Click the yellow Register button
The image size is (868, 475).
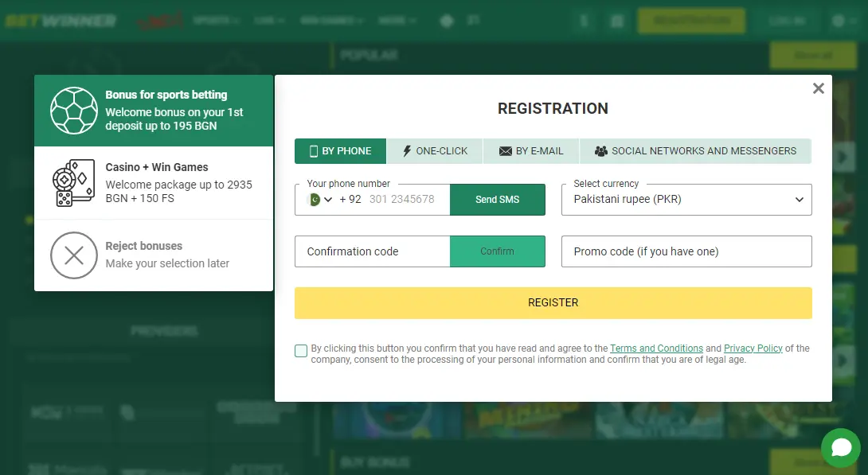[x=553, y=303]
